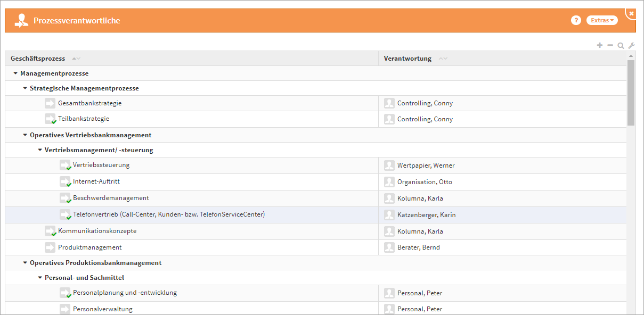The height and width of the screenshot is (315, 644).
Task: Click the help question mark icon
Action: [x=575, y=20]
